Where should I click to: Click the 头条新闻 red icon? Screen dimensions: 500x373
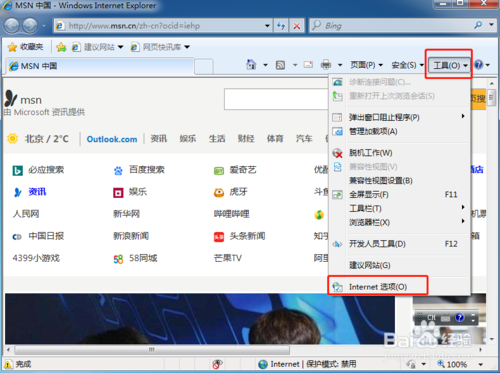pos(219,237)
